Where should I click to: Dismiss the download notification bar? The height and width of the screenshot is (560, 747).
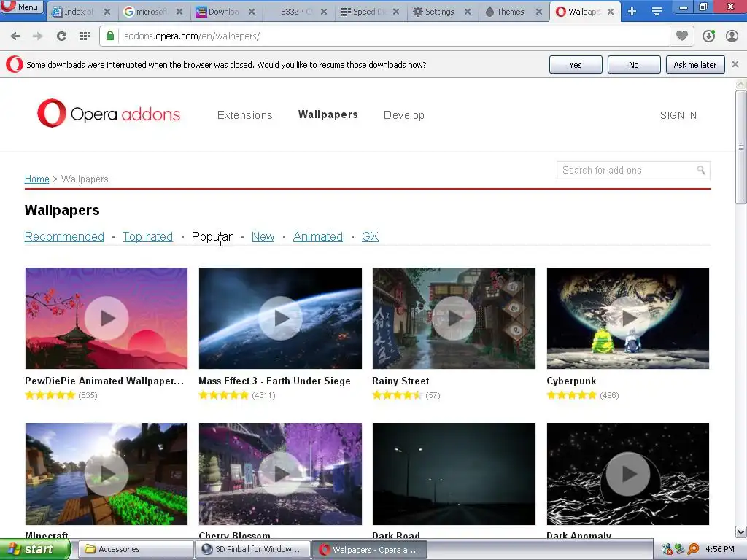pyautogui.click(x=735, y=64)
